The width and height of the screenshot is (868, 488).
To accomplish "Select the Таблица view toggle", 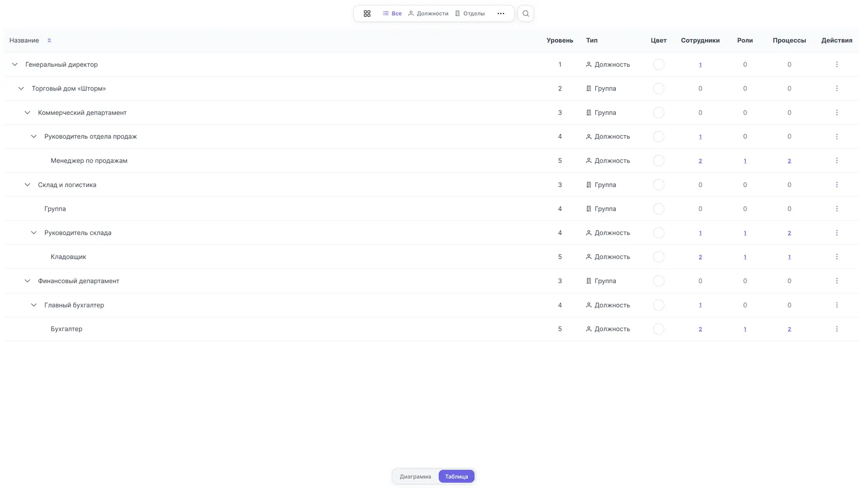I will 456,477.
